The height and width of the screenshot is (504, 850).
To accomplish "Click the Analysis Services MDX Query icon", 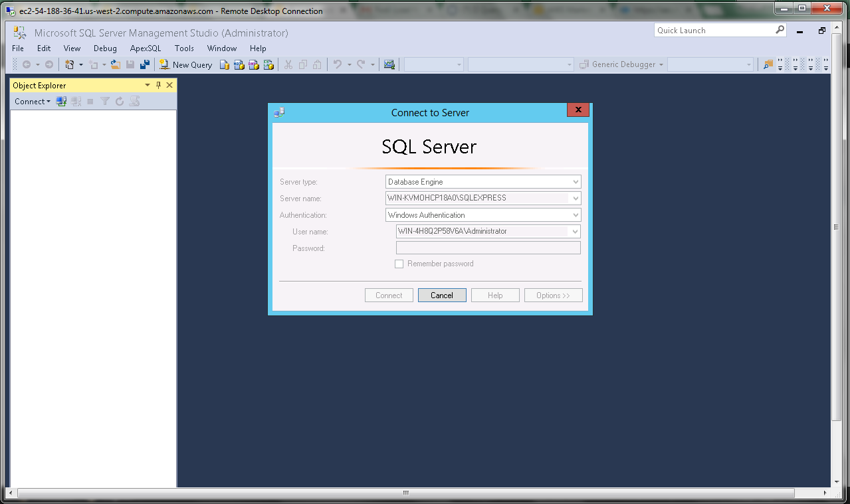I will point(239,64).
